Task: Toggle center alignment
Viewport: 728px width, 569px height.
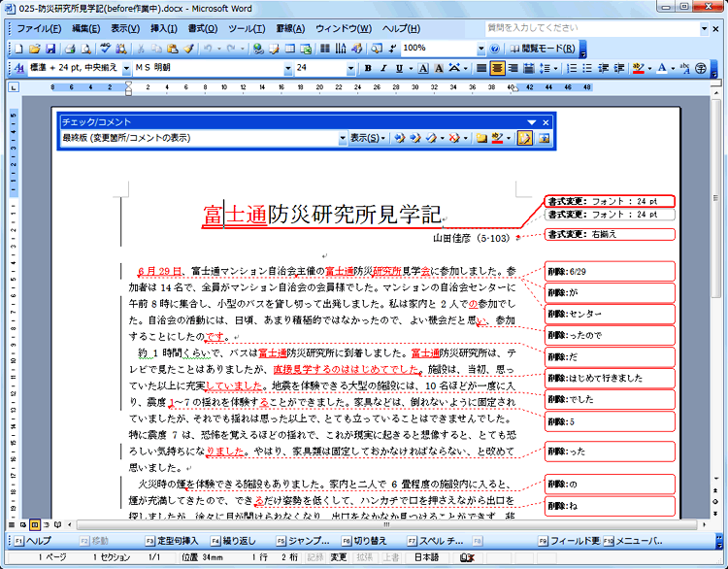Action: [x=497, y=69]
